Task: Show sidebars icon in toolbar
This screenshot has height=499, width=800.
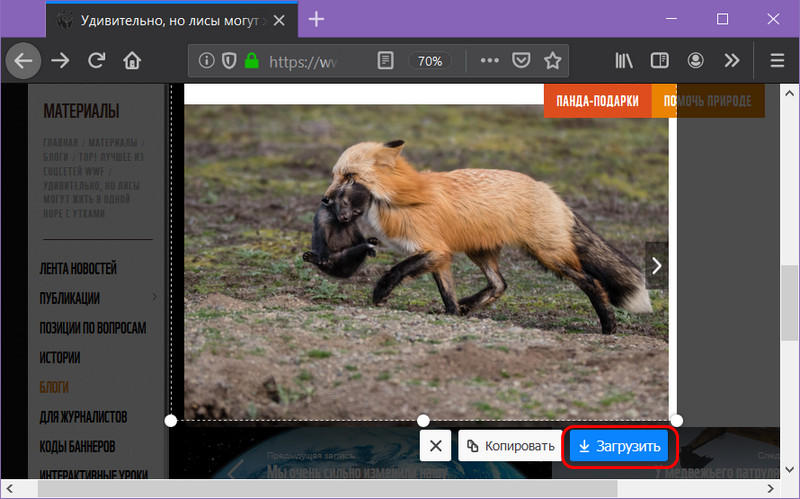Action: pyautogui.click(x=660, y=61)
